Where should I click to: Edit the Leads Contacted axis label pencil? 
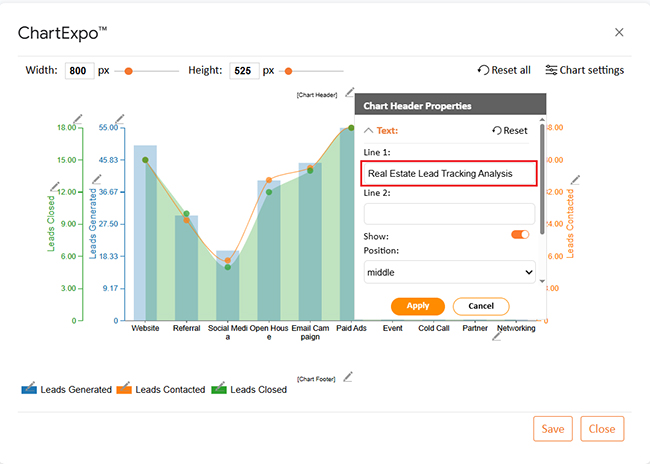coord(575,180)
